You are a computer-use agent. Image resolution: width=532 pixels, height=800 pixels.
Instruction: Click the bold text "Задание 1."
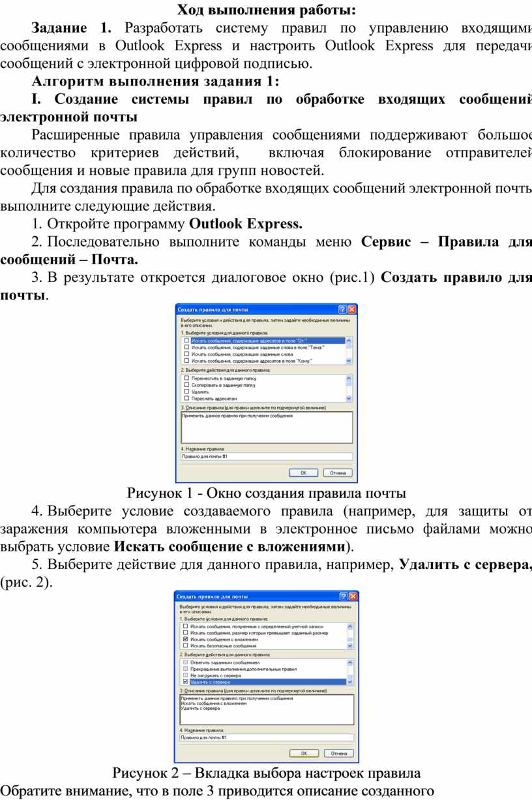tap(72, 28)
